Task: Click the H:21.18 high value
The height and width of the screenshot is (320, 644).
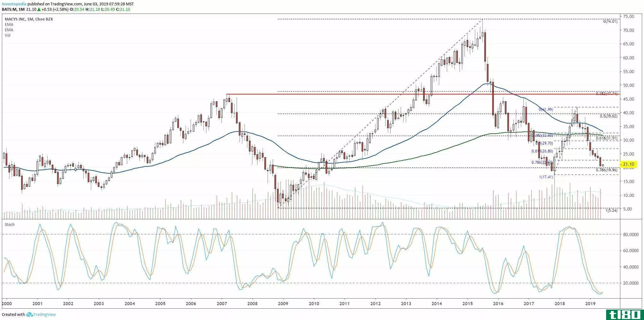Action: pos(93,9)
